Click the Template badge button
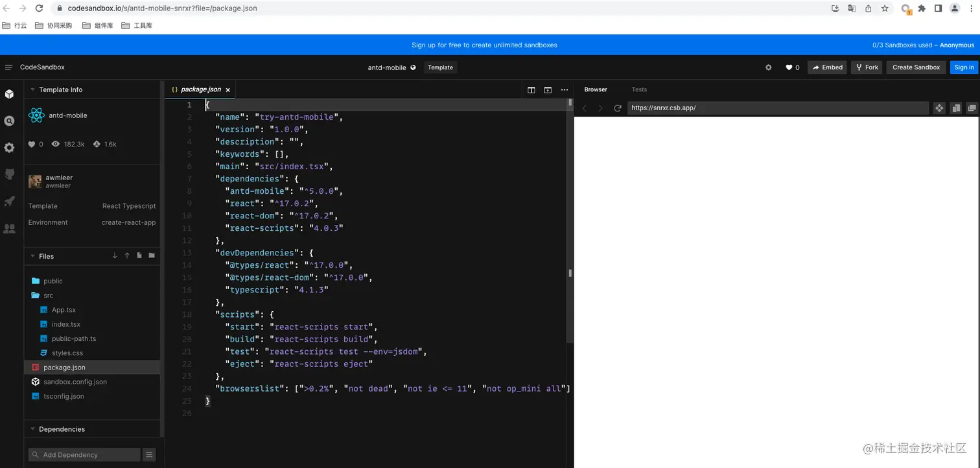The width and height of the screenshot is (980, 468). 441,67
